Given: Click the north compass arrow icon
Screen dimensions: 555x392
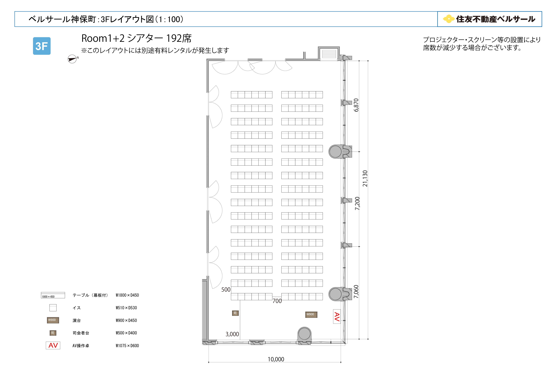Looking at the screenshot, I should tap(72, 59).
